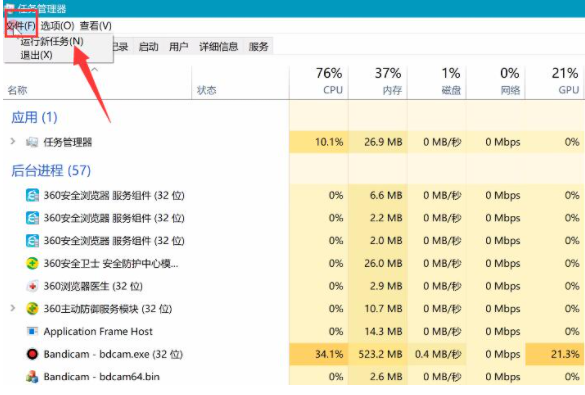Click the Bandicam bdcam.exe red record icon

tap(32, 354)
